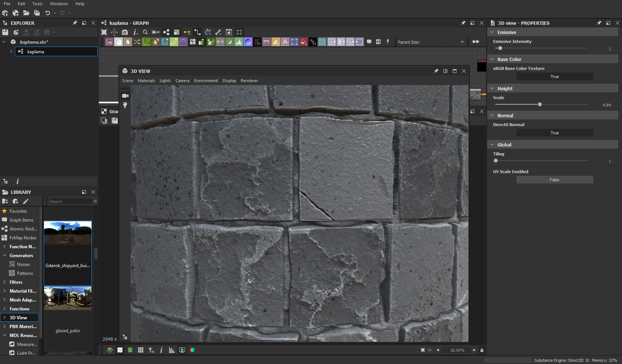622x364 pixels.
Task: Select the glazed_patio environment thumbnail
Action: (x=67, y=298)
